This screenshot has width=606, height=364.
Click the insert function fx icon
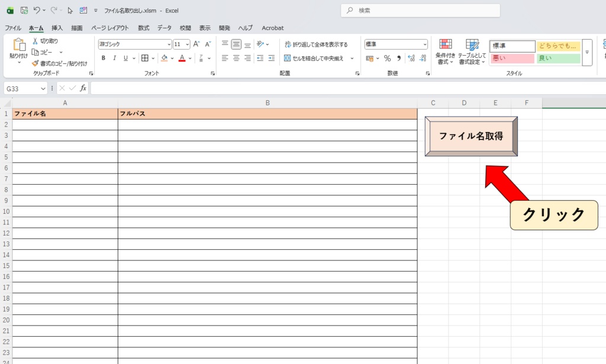(83, 89)
